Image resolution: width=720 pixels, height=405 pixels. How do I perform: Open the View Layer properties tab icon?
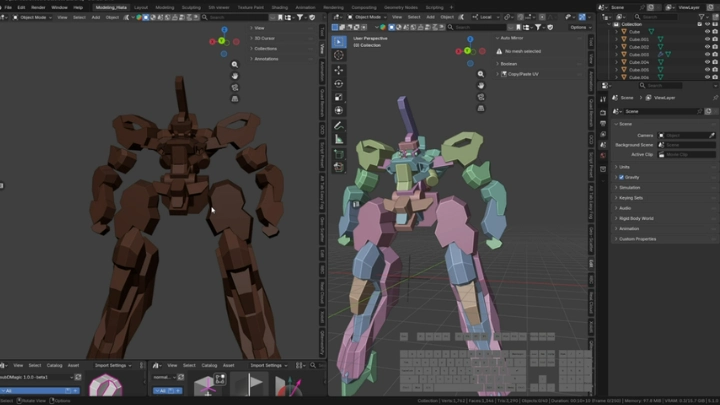(x=603, y=134)
